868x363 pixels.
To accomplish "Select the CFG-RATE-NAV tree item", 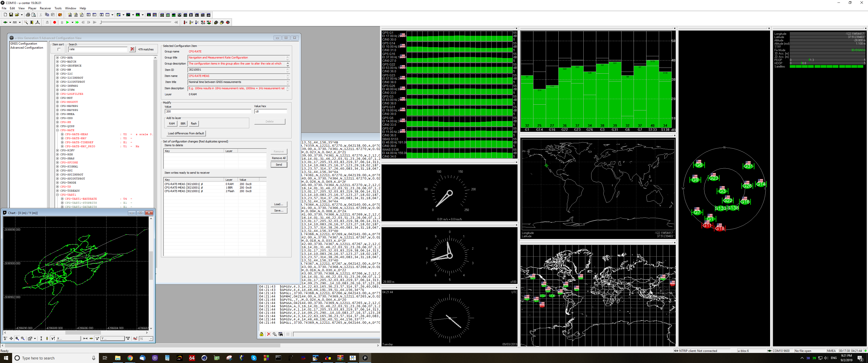I will tap(75, 138).
